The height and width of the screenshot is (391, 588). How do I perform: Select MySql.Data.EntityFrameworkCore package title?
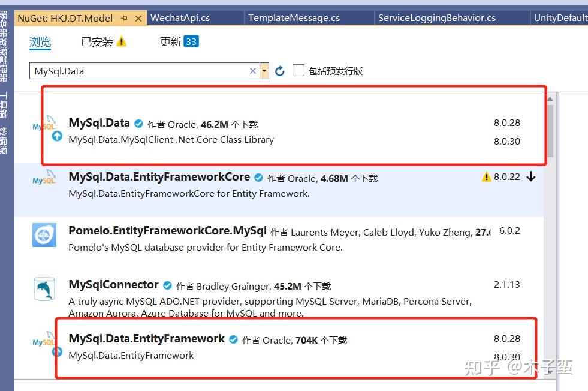pyautogui.click(x=159, y=177)
